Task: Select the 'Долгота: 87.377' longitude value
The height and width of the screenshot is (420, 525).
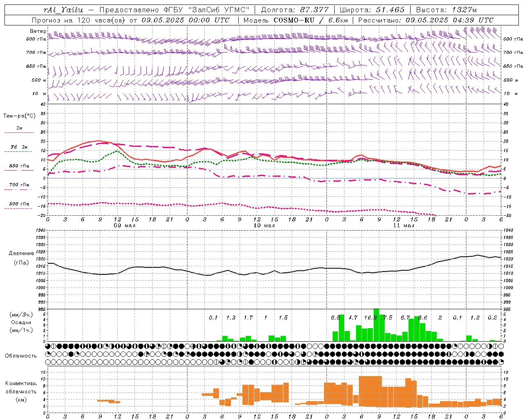Action: pyautogui.click(x=295, y=10)
